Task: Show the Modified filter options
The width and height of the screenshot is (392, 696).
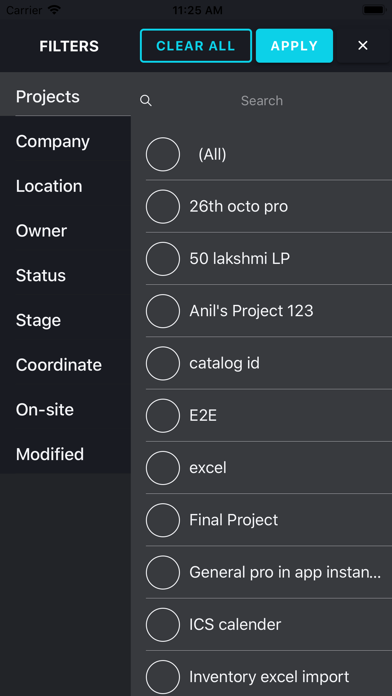Action: [x=65, y=455]
